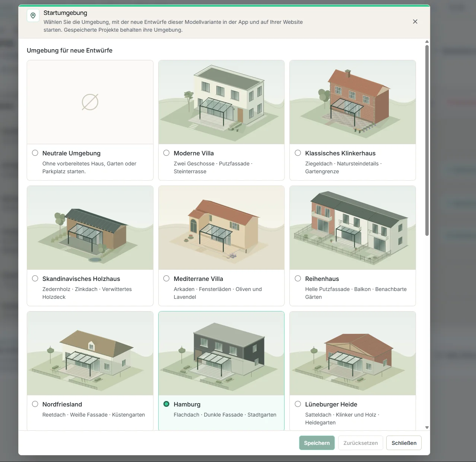The width and height of the screenshot is (476, 462).
Task: Click the empty Neutrale Umgebung preview image
Action: [x=90, y=102]
